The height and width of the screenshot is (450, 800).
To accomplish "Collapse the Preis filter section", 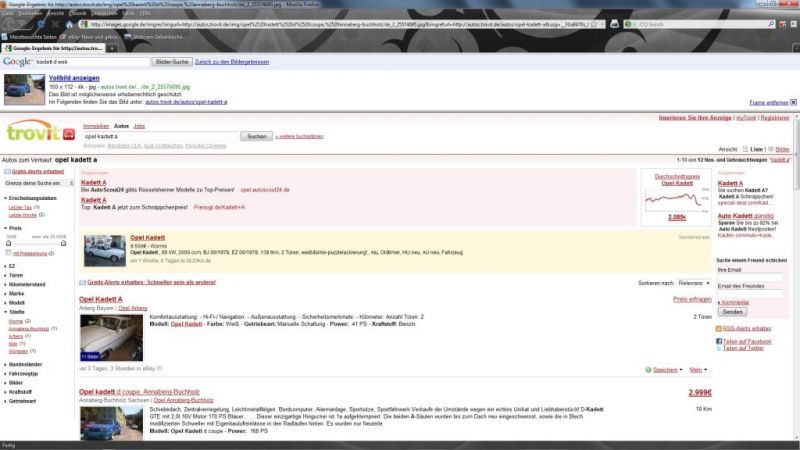I will click(13, 228).
